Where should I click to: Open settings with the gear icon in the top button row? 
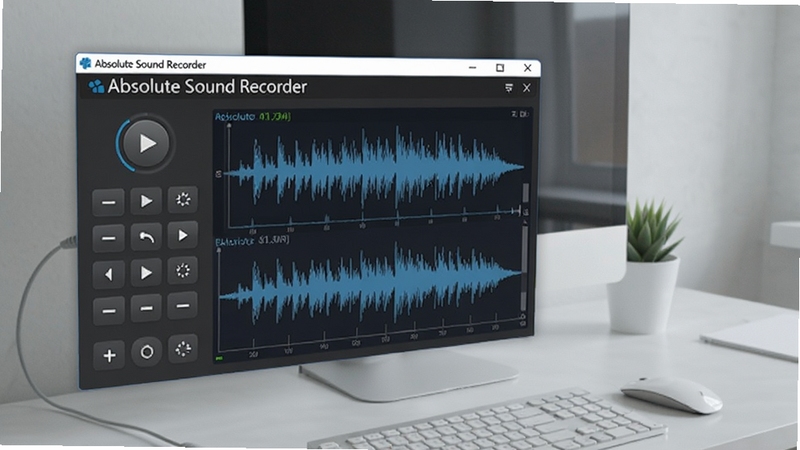click(x=183, y=199)
